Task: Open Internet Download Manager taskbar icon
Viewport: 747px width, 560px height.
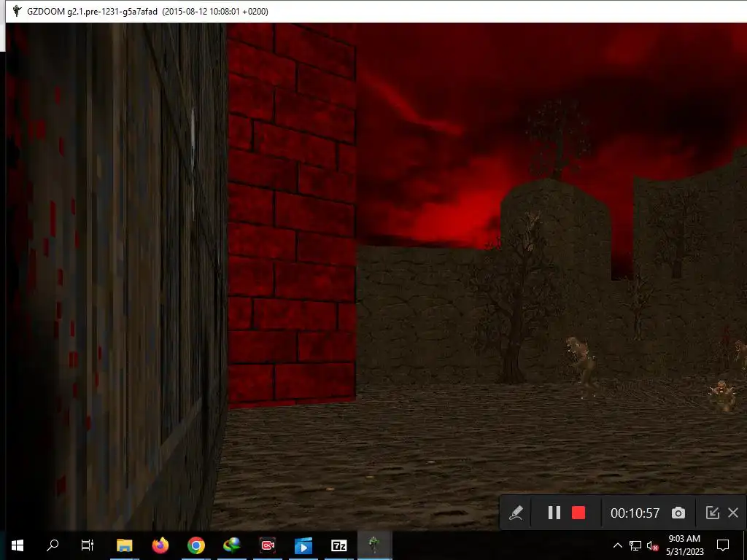Action: (x=231, y=545)
